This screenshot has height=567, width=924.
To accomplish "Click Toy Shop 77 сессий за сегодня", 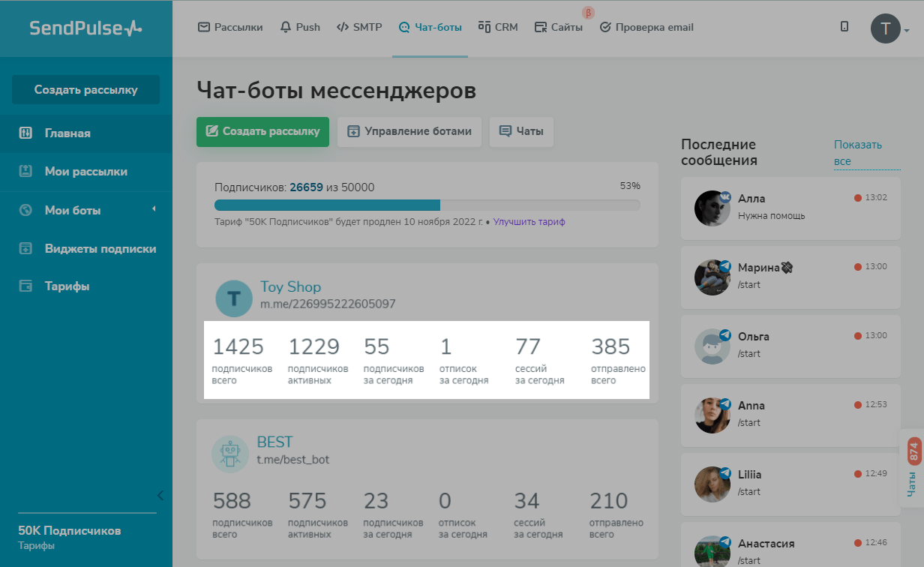I will [539, 360].
